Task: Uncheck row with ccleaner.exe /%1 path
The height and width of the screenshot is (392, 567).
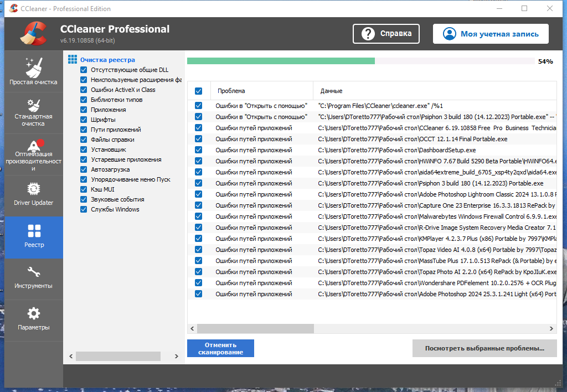Action: [199, 106]
